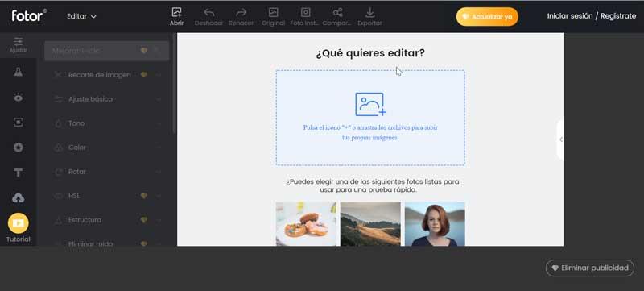Click the Eliminar publicidad button
Image resolution: width=644 pixels, height=291 pixels.
pyautogui.click(x=590, y=268)
